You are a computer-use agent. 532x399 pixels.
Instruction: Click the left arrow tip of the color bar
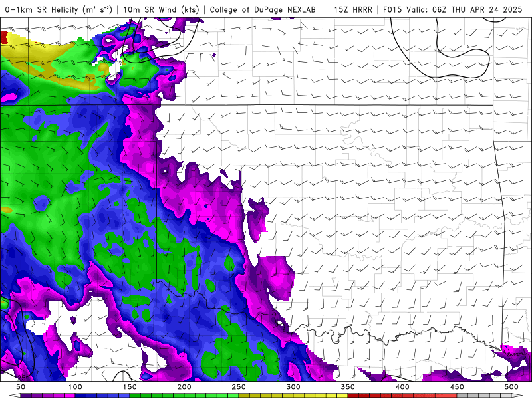(x=13, y=396)
